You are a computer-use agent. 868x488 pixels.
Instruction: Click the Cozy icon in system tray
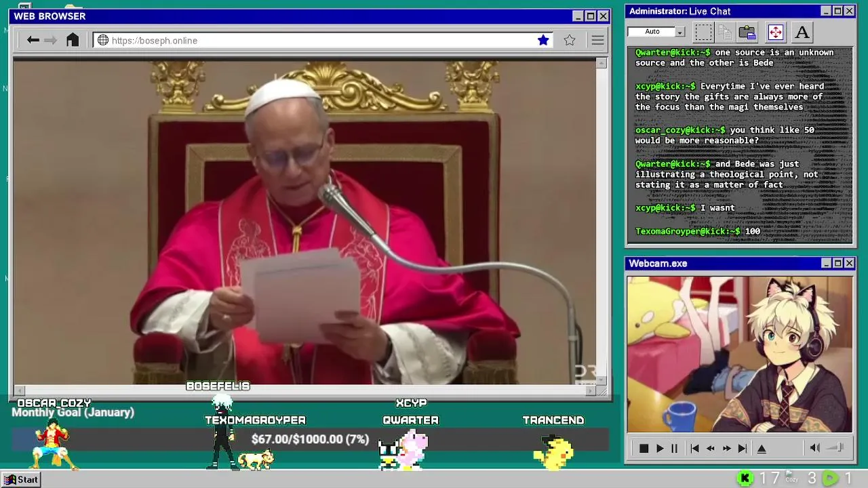[791, 477]
